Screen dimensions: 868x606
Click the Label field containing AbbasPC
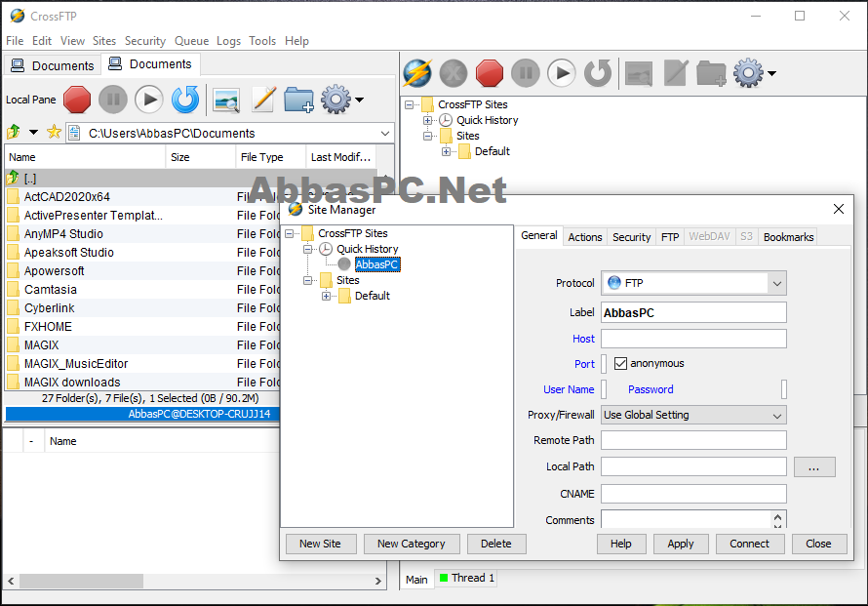[x=693, y=313]
